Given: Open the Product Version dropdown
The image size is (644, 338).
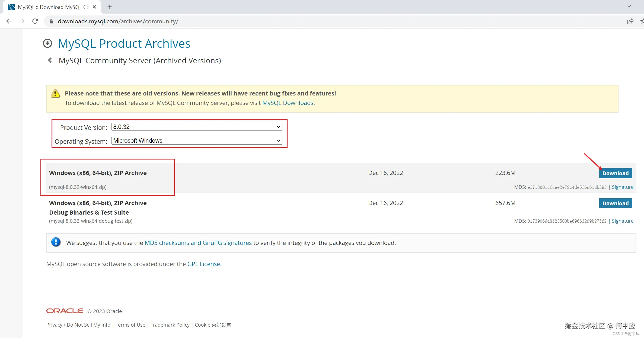Looking at the screenshot, I should (197, 127).
